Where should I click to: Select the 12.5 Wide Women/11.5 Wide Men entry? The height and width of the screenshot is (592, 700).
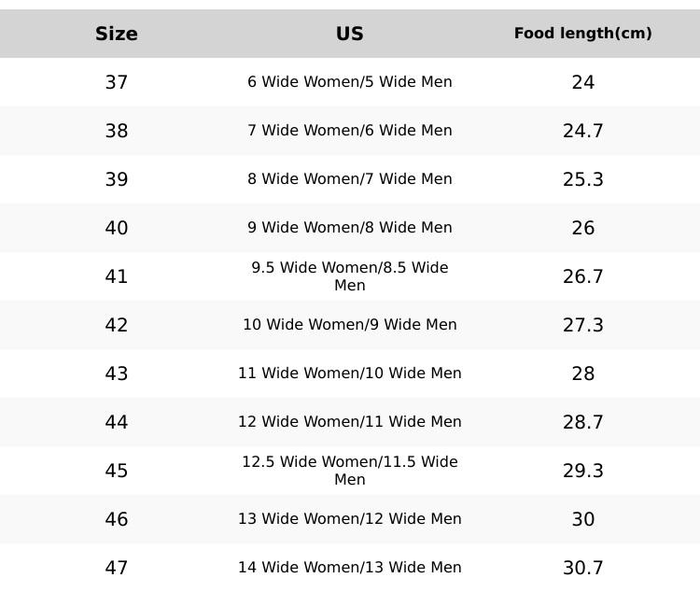pyautogui.click(x=350, y=471)
